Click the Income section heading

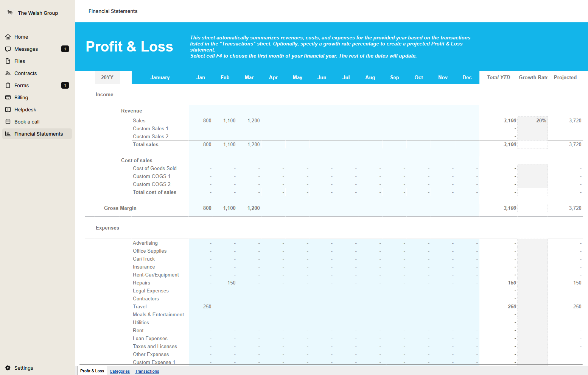pyautogui.click(x=104, y=94)
